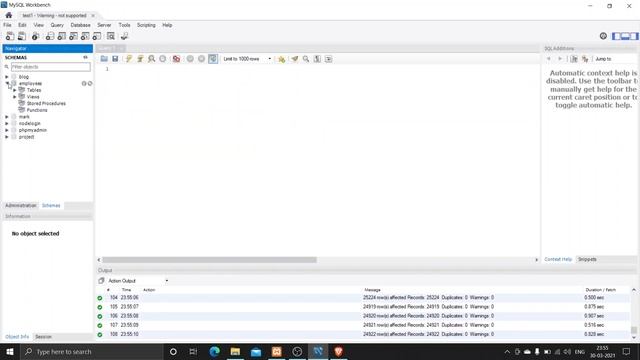Screen dimensions: 640x360
Task: Show the find panel magnifier icon
Action: pyautogui.click(x=306, y=59)
